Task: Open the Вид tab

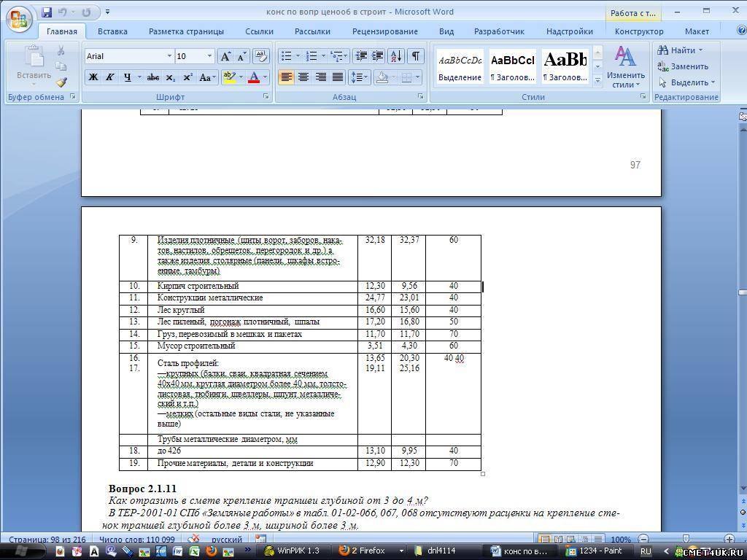Action: click(x=446, y=31)
